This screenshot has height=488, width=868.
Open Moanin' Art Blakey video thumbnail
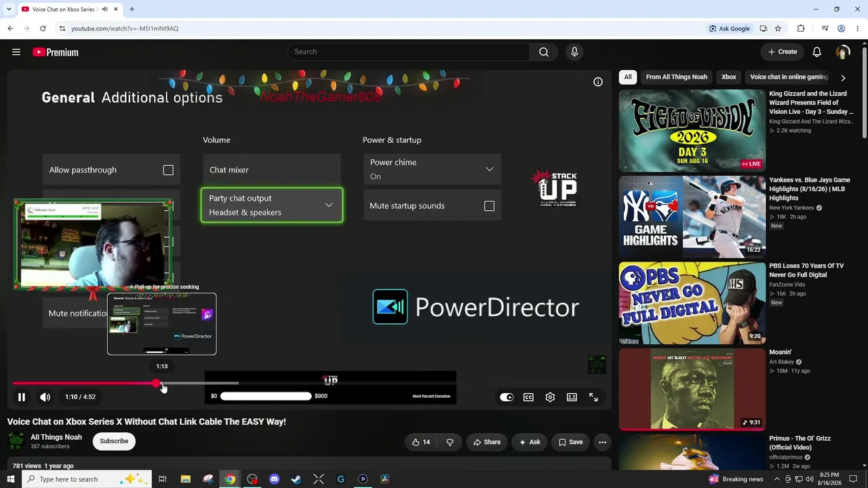coord(692,389)
